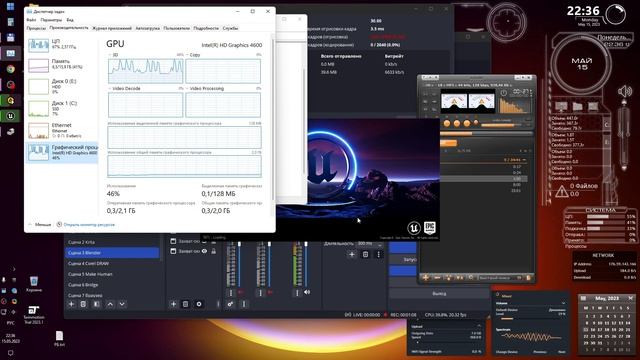This screenshot has height=360, width=640.
Task: Click the remove minus icon in AIMP bottom bar
Action: pos(437,278)
